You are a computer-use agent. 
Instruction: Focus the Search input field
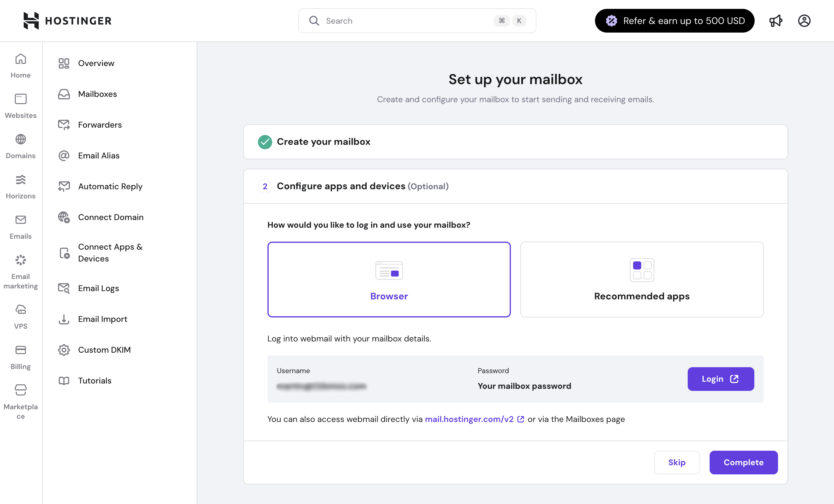pos(406,21)
